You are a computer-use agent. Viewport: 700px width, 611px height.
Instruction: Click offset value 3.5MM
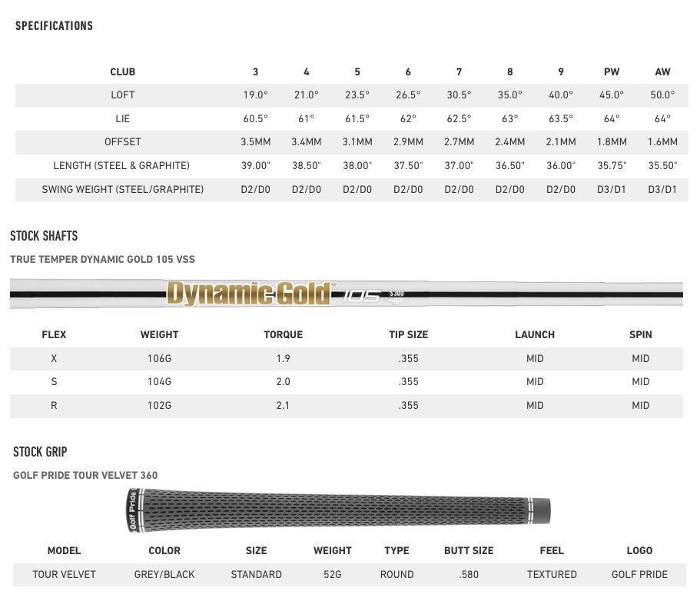[x=255, y=142]
